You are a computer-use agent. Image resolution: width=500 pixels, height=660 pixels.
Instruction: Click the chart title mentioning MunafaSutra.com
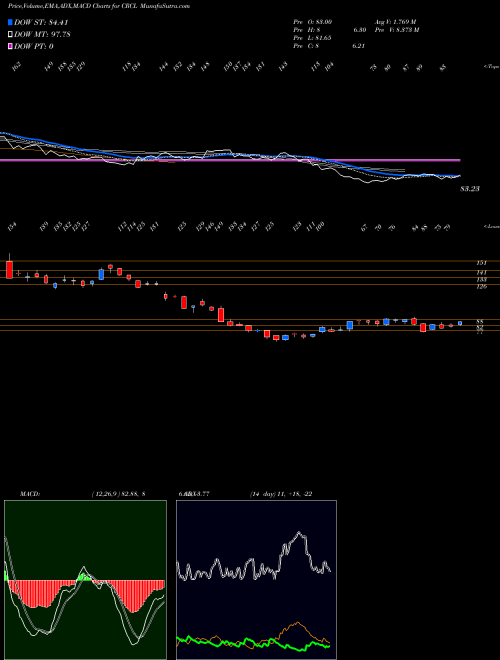[x=99, y=6]
